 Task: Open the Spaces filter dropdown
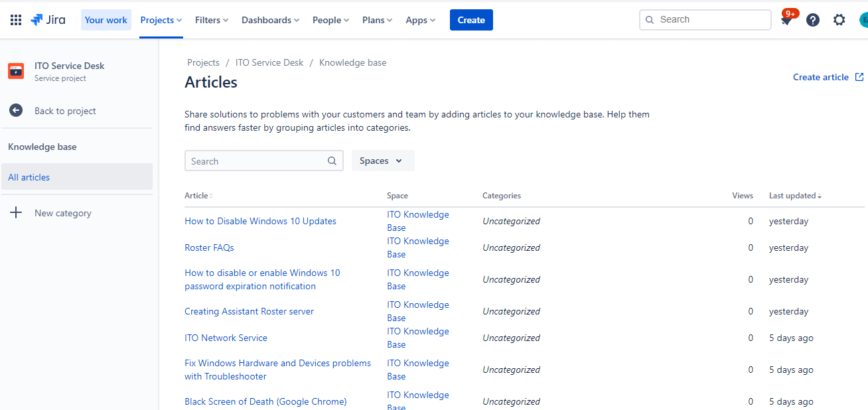tap(383, 161)
